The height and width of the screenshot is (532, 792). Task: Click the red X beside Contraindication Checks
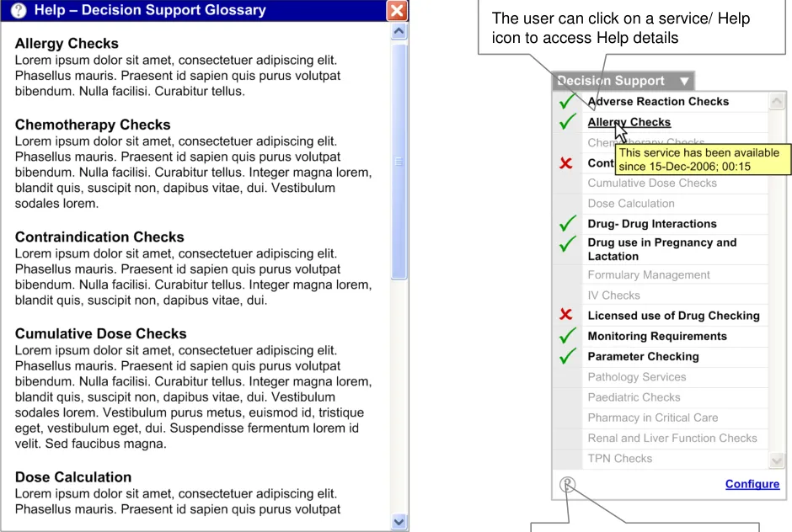[567, 163]
